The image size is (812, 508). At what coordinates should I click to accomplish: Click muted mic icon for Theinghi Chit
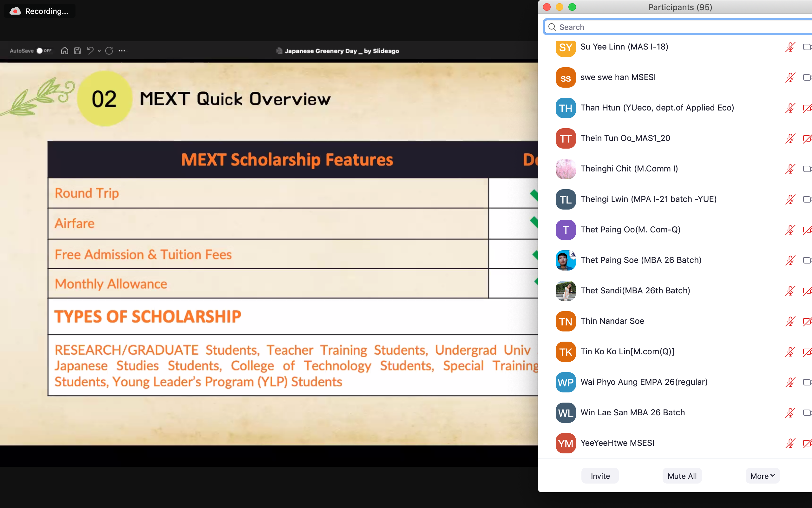pos(790,169)
